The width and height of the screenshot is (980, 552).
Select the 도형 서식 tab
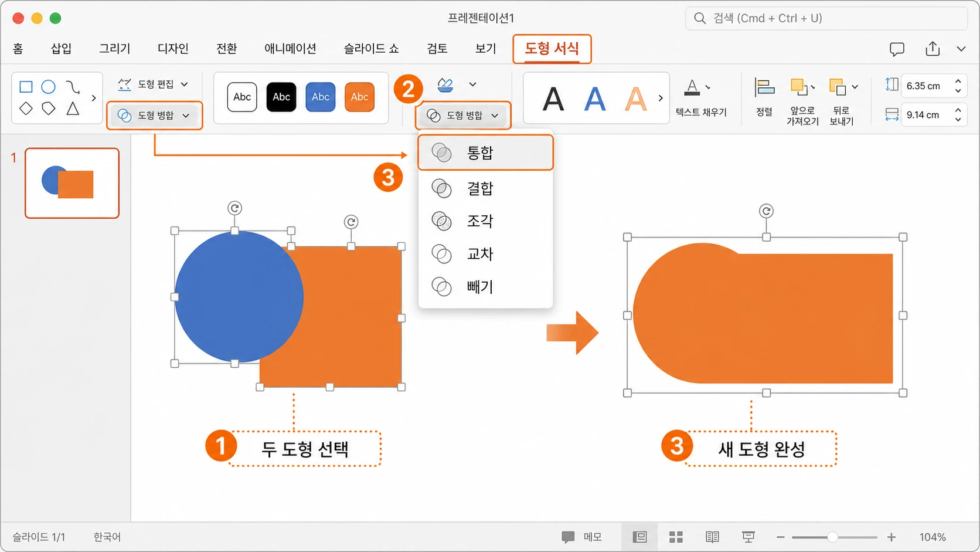tap(552, 49)
